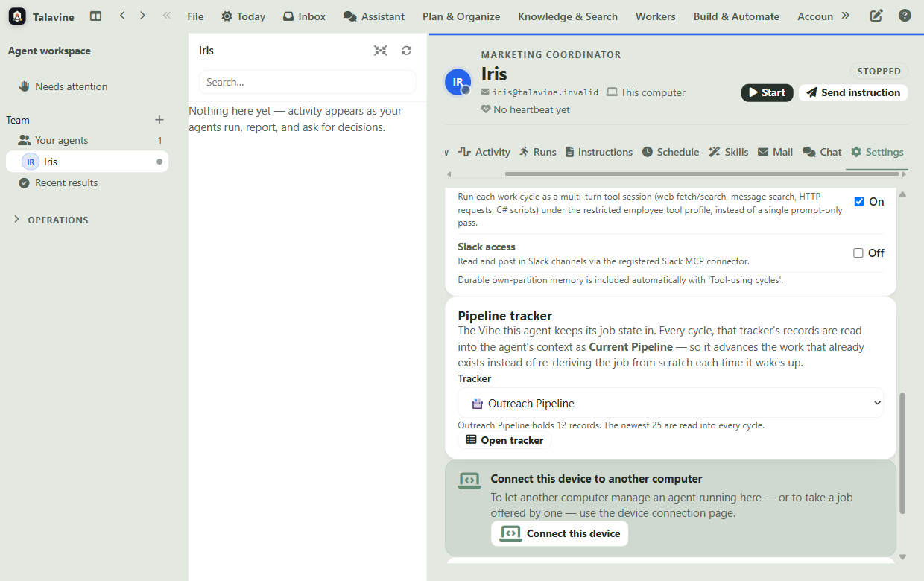Switch to the Skills tab
Viewport: 924px width, 581px height.
tap(729, 152)
